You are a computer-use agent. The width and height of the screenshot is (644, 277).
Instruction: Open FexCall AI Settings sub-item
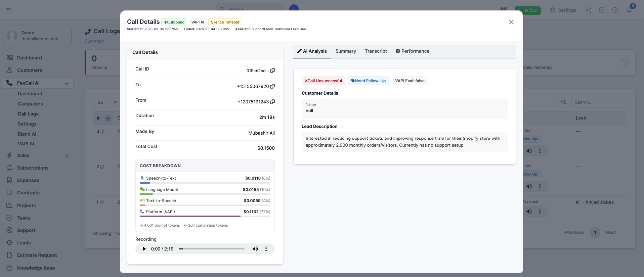point(27,124)
